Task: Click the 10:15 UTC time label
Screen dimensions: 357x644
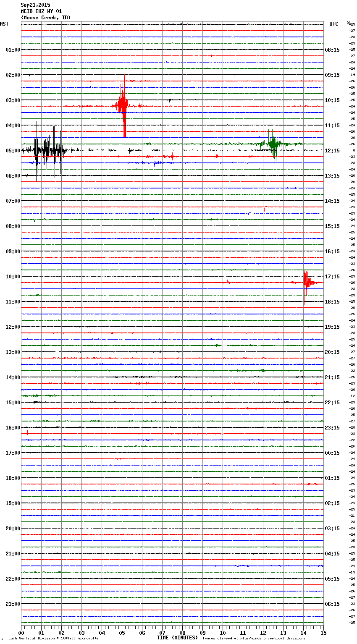Action: pos(332,100)
